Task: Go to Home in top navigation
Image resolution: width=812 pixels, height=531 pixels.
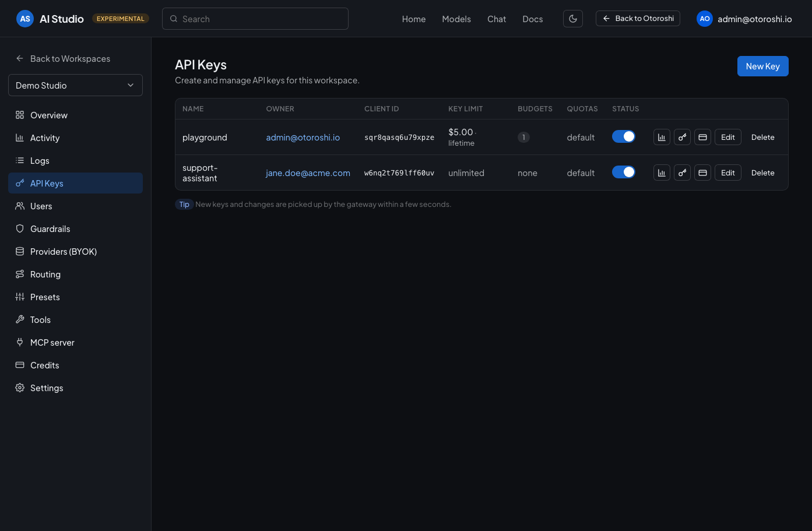Action: pos(414,19)
